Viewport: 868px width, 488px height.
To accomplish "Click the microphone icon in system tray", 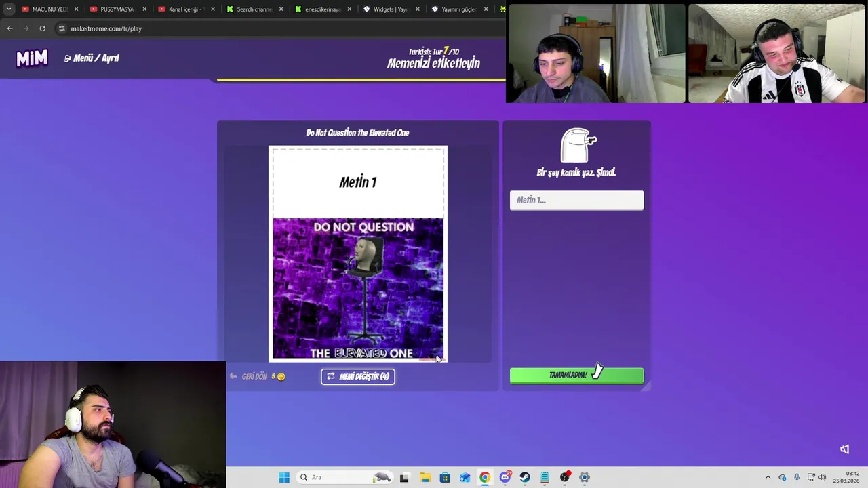I will point(797,477).
